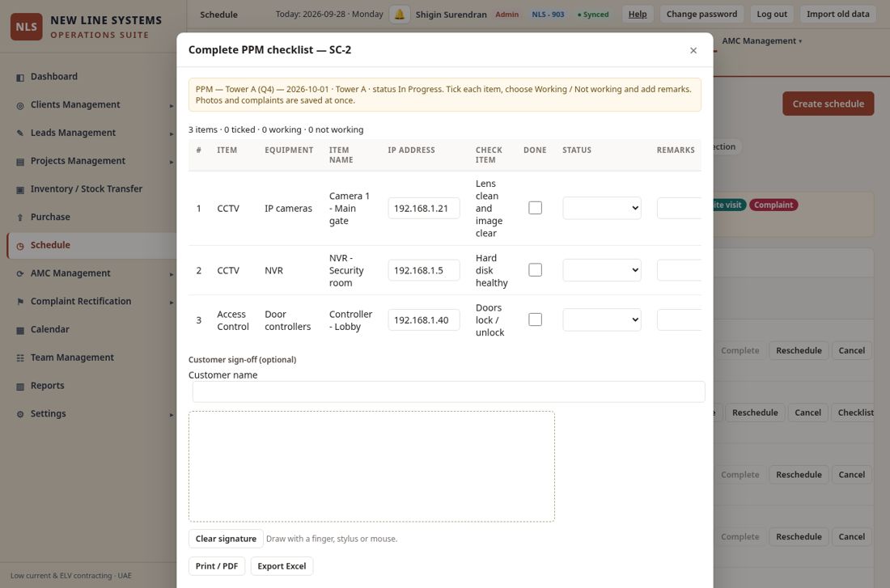Click Remarks field for Controller - Lobby row
This screenshot has height=588, width=890.
679,320
